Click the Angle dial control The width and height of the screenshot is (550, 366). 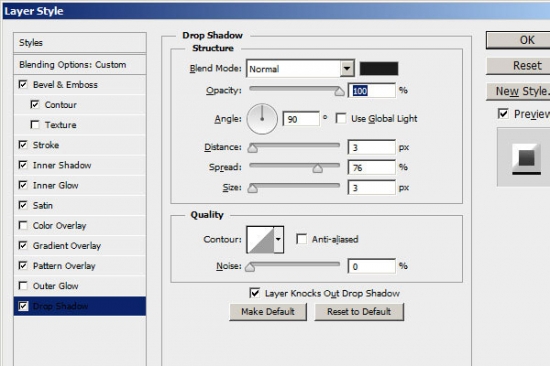262,119
